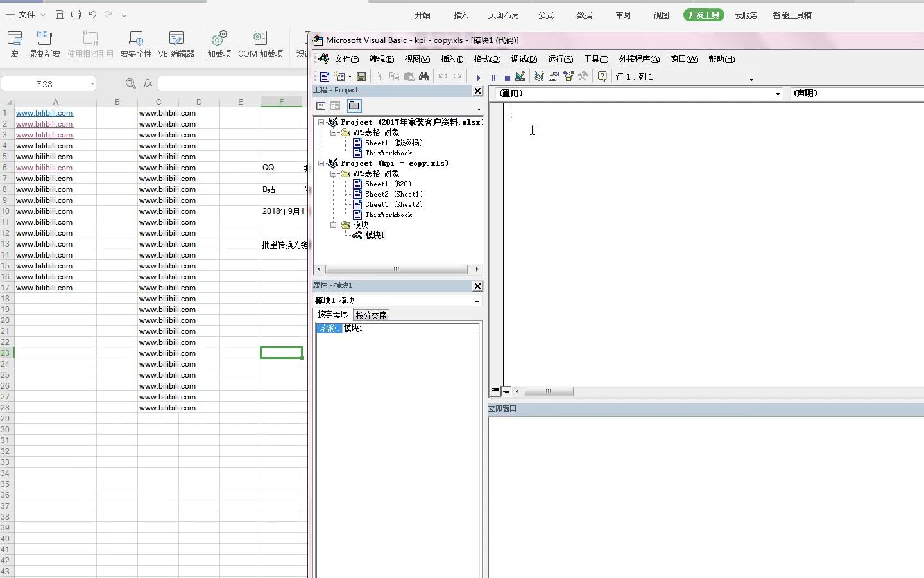Image resolution: width=924 pixels, height=578 pixels.
Task: Open COM 加载项 in WPS ribbon
Action: coord(260,39)
